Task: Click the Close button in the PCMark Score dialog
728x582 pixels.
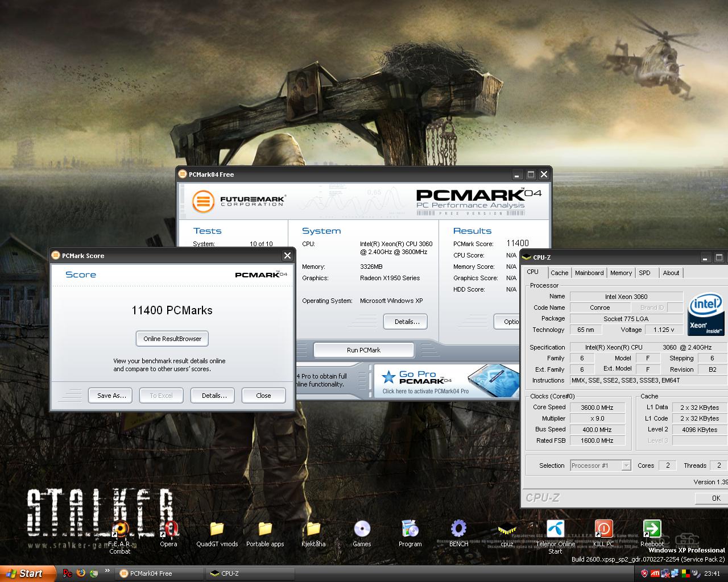Action: (x=263, y=396)
